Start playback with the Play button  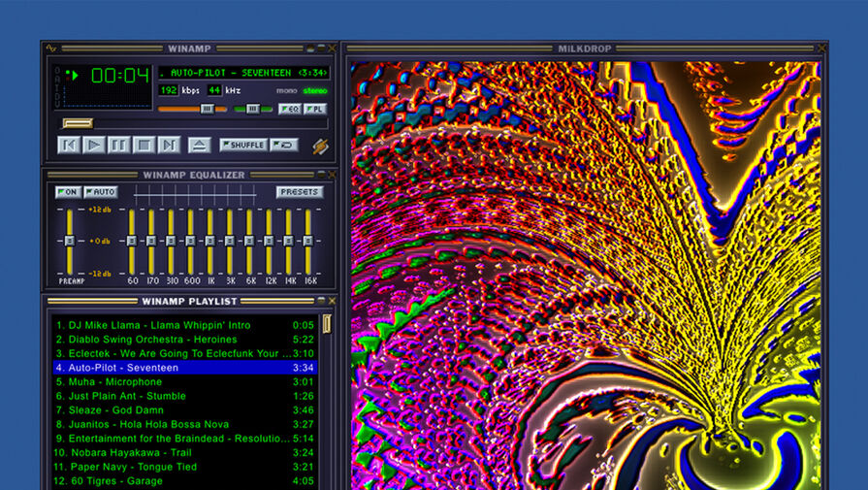(94, 146)
